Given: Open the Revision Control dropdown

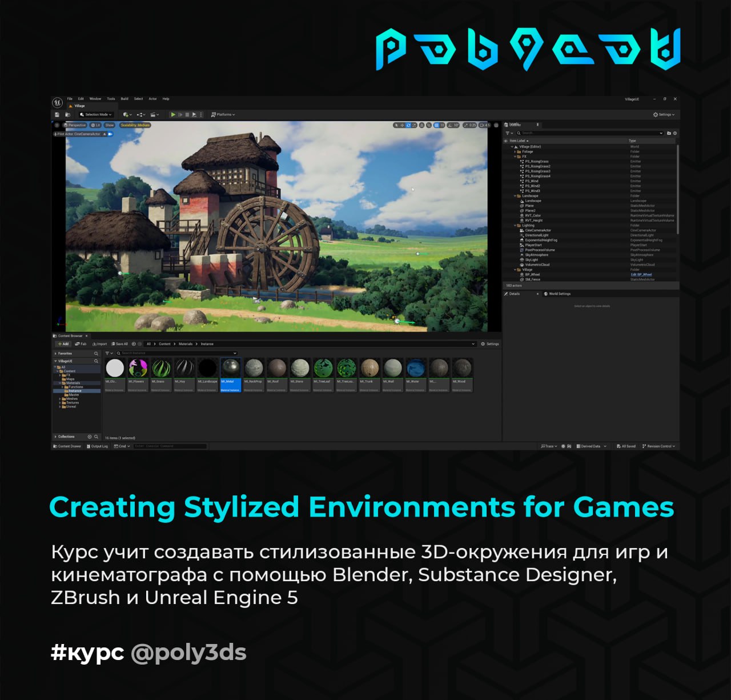Looking at the screenshot, I should point(658,446).
